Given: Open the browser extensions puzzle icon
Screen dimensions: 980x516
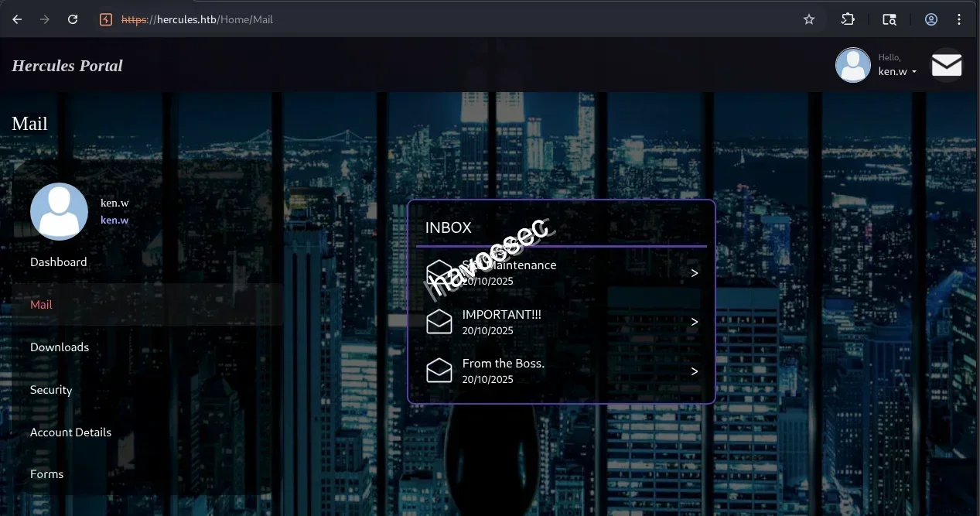Looking at the screenshot, I should [x=848, y=19].
